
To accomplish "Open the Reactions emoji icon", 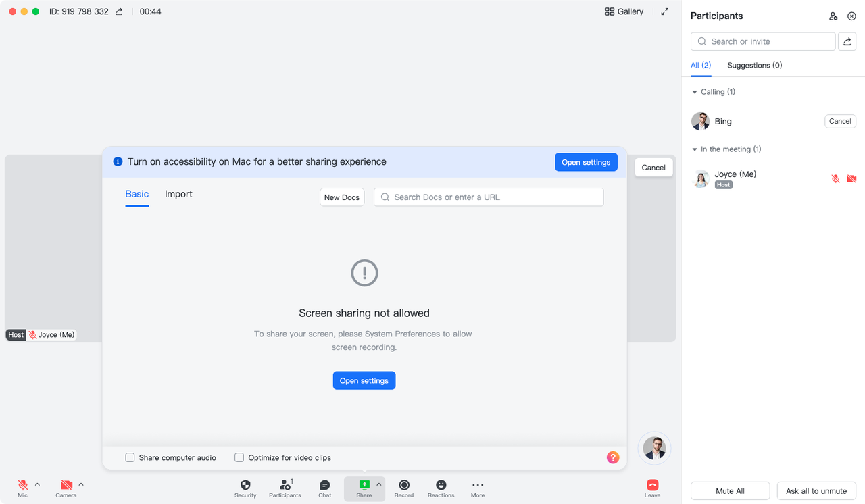I will point(441,485).
